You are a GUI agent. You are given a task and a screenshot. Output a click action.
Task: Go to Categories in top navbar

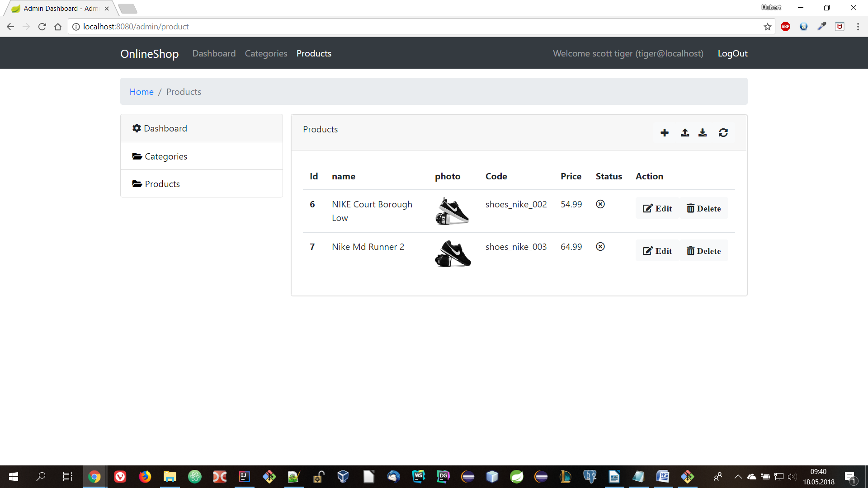pos(266,53)
